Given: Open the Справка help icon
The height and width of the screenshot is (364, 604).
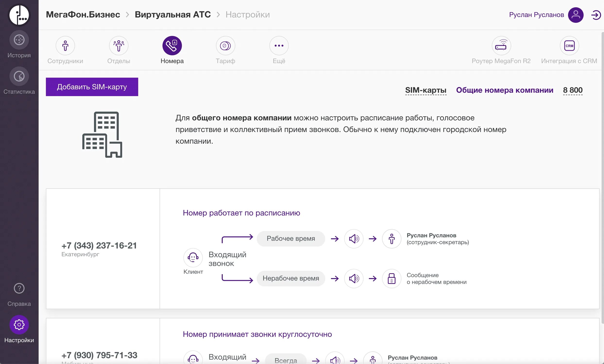Looking at the screenshot, I should pos(19,288).
